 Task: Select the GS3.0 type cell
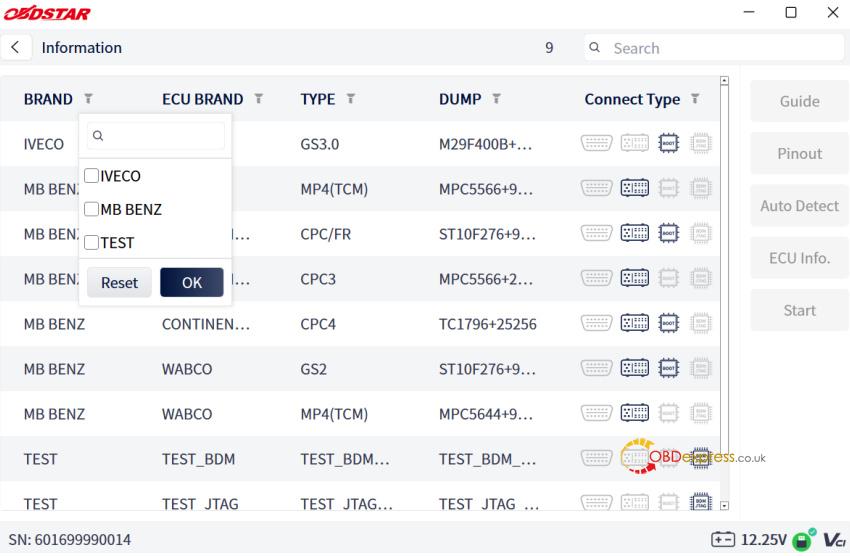coord(320,144)
